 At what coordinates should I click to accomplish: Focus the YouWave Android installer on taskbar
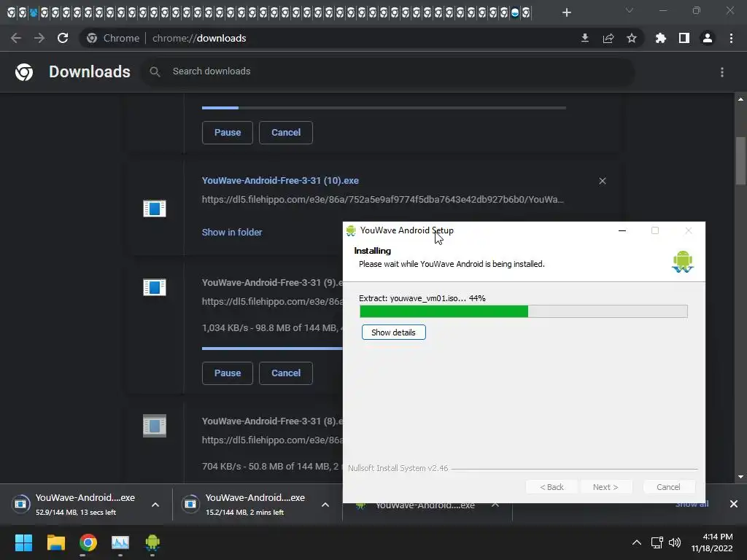click(x=152, y=542)
